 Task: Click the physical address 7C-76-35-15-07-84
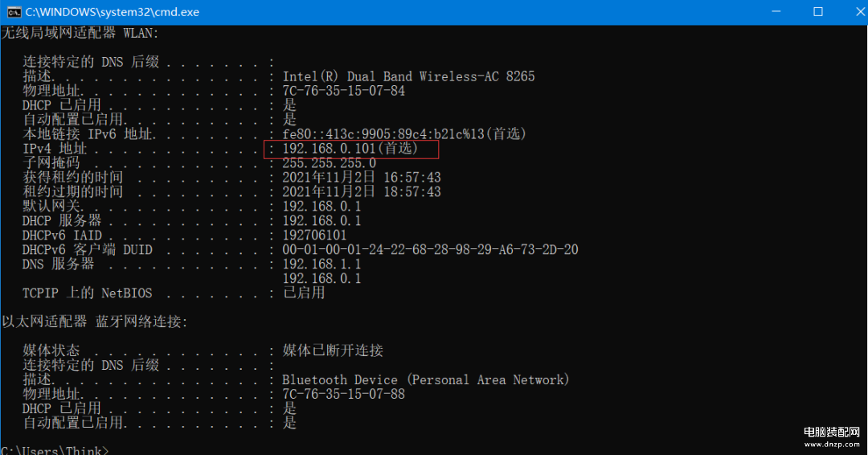tap(344, 91)
